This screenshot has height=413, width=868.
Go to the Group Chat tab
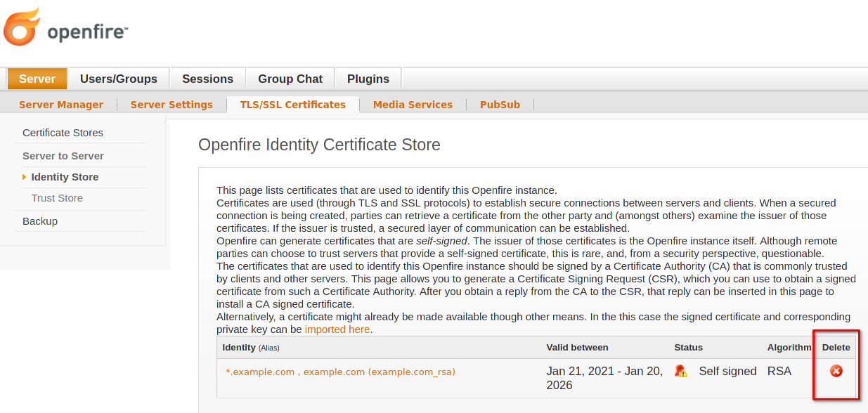290,79
